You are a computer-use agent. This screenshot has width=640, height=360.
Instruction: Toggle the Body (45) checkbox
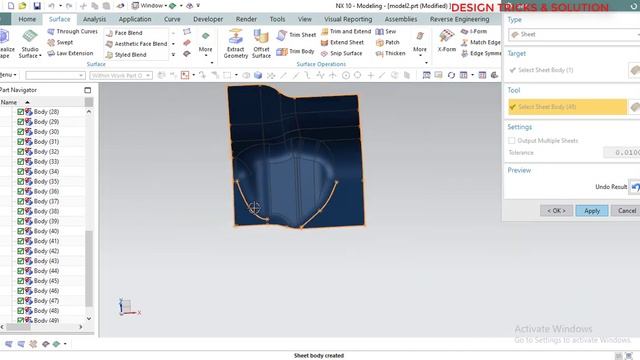click(20, 281)
